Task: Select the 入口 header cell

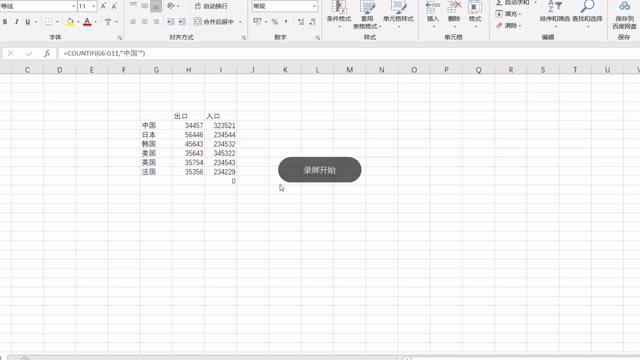Action: tap(220, 116)
